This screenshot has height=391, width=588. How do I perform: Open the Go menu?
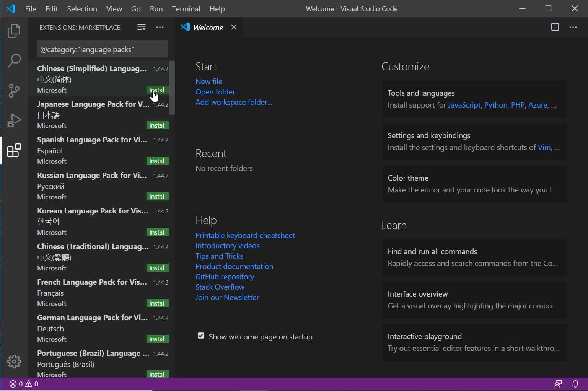click(x=136, y=9)
